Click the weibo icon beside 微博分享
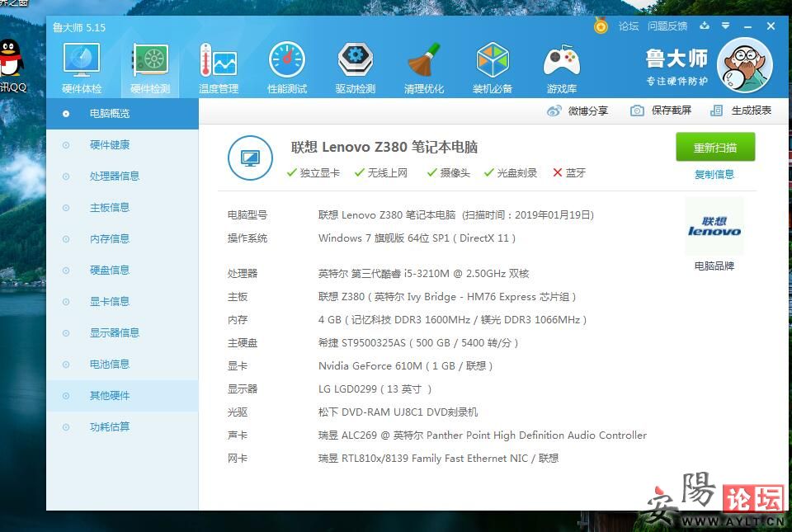This screenshot has width=792, height=532. (x=554, y=111)
